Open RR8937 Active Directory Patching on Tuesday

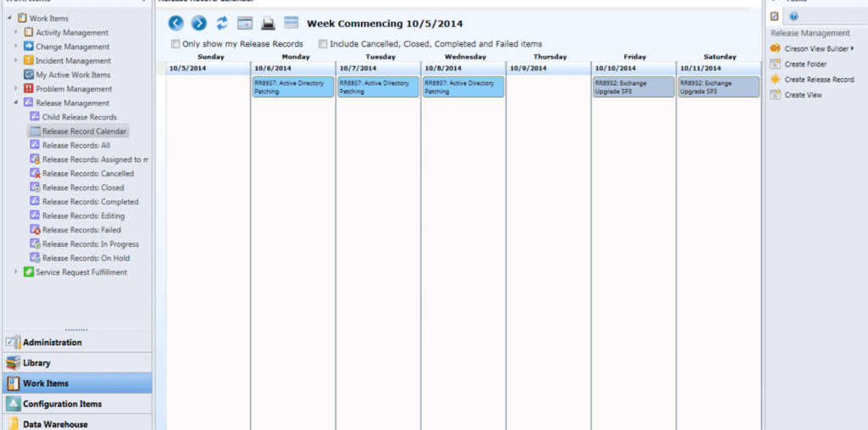378,87
